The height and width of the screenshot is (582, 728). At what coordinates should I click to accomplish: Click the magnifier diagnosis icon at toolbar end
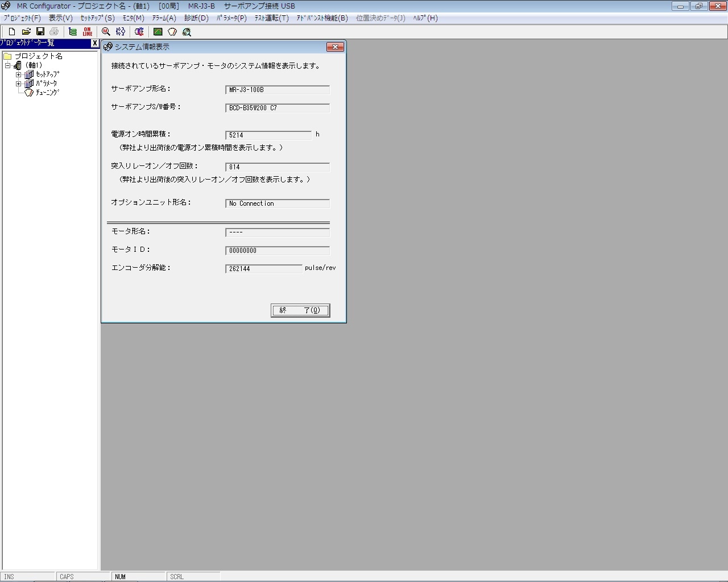[x=187, y=32]
